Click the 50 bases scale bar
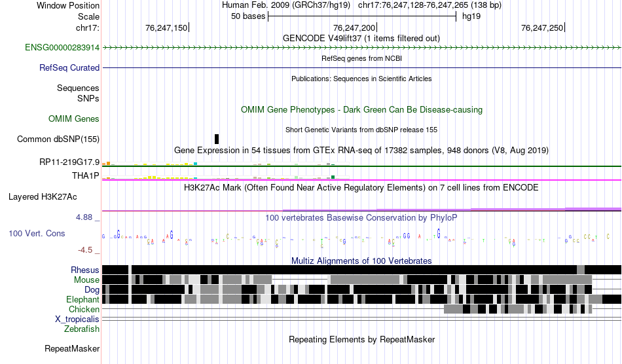 click(x=362, y=16)
